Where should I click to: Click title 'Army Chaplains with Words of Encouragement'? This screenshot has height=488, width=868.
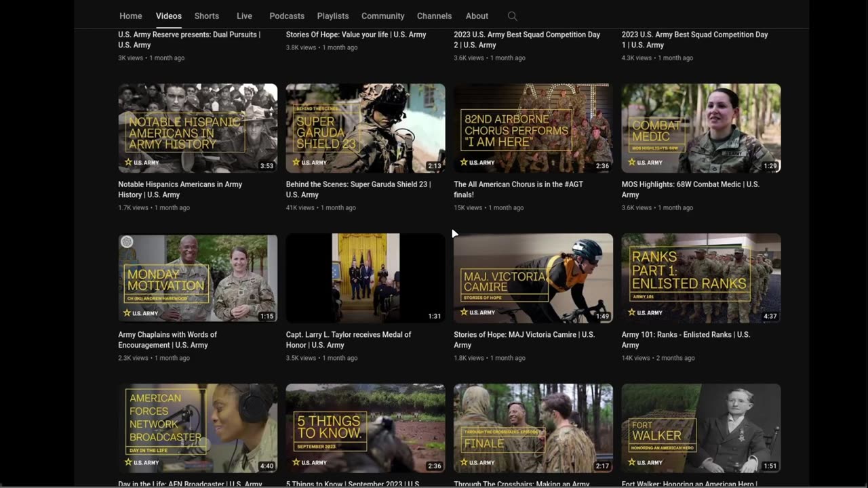(167, 340)
